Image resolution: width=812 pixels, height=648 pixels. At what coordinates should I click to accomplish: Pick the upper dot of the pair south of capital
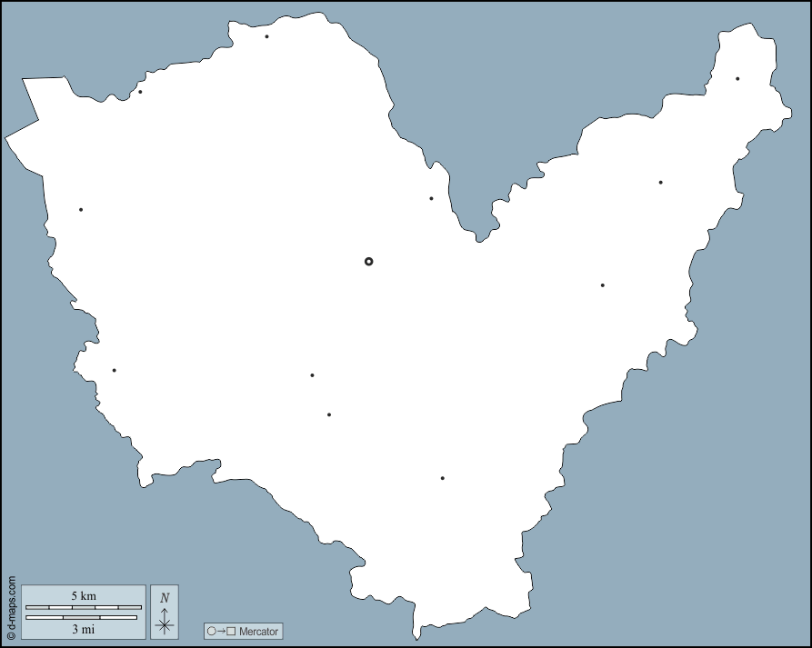pyautogui.click(x=312, y=375)
